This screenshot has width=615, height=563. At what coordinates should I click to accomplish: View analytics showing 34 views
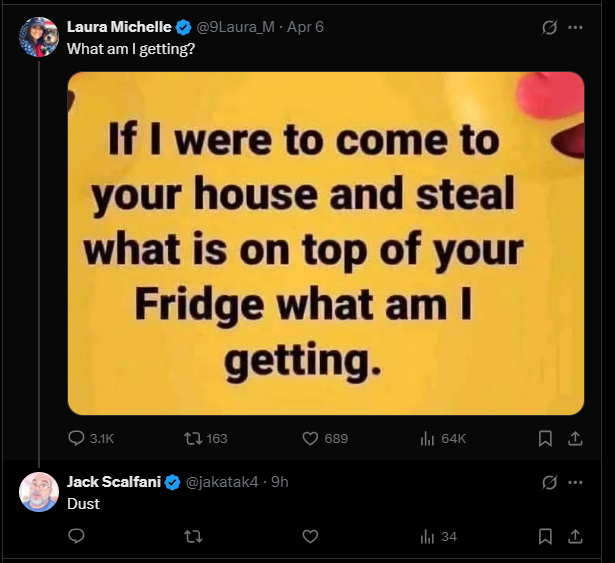pyautogui.click(x=439, y=536)
